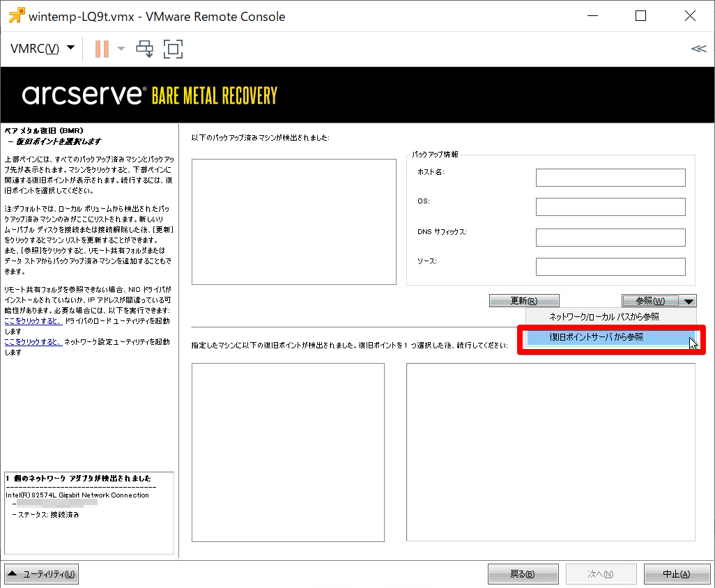Select 復旧ポイントサーバから参照 menu entry
The height and width of the screenshot is (588, 715).
pyautogui.click(x=611, y=337)
